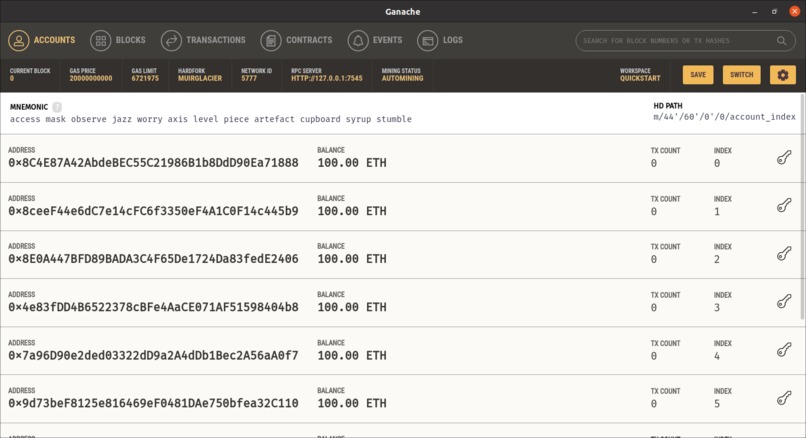Select address 0x8C4E87A42AbdeBEC55C21986B1b8DdD90Ea71888
Viewport: 806px width, 438px height.
pos(153,163)
